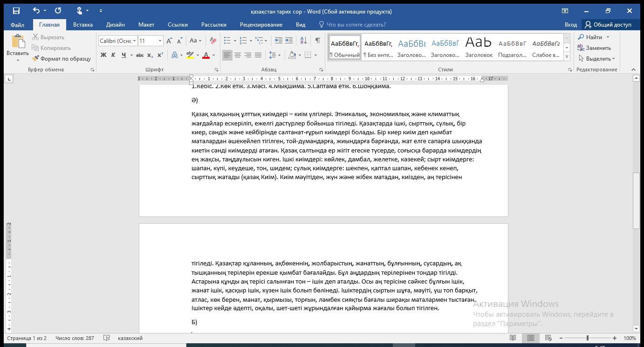Toggle show paragraph marks (¶)
Image resolution: width=644 pixels, height=347 pixels.
[x=317, y=41]
